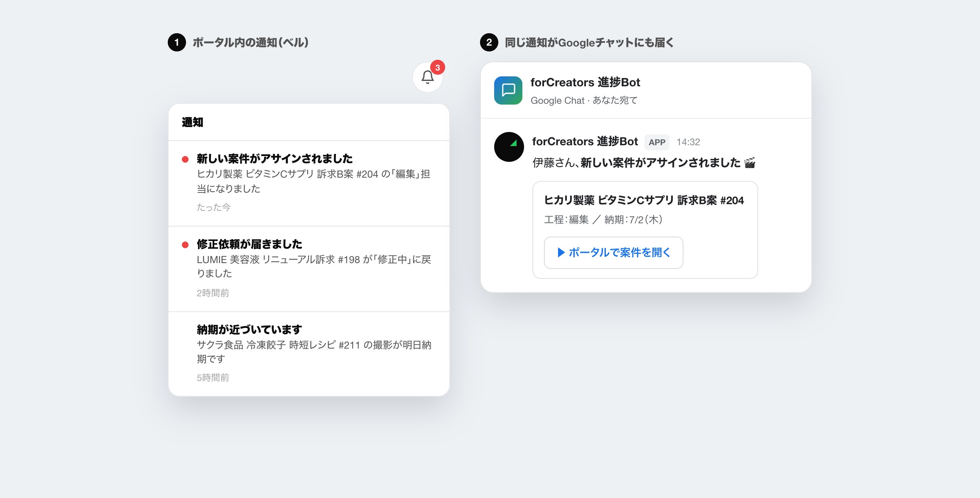Click card title ヒカリ製薬 ビタミンCサプリ 訴求B案 #204
Image resolution: width=980 pixels, height=498 pixels.
[x=644, y=200]
